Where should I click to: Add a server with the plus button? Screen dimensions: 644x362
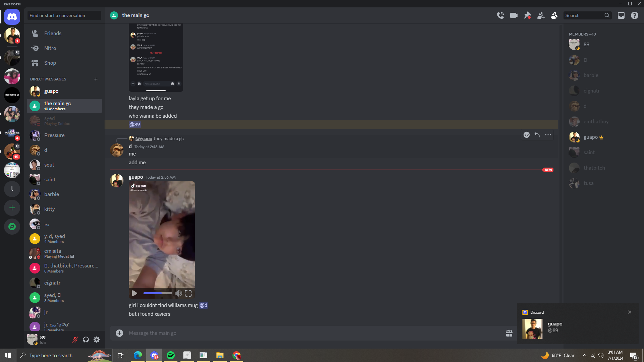pos(12,208)
